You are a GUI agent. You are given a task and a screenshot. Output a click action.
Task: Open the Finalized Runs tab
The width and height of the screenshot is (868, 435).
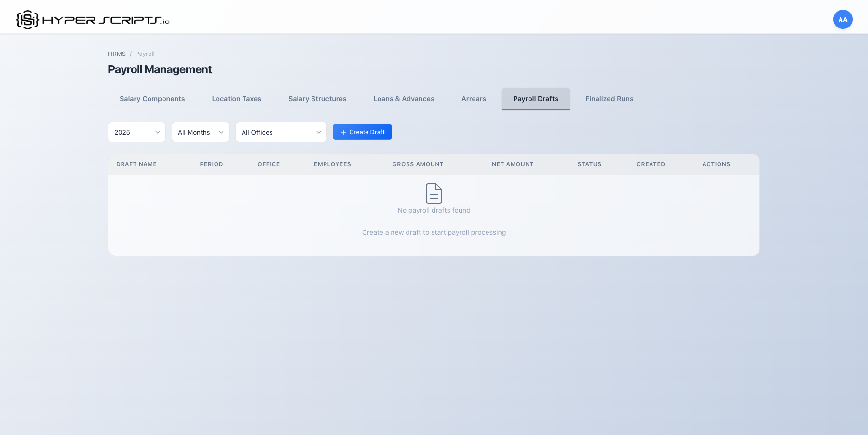609,99
